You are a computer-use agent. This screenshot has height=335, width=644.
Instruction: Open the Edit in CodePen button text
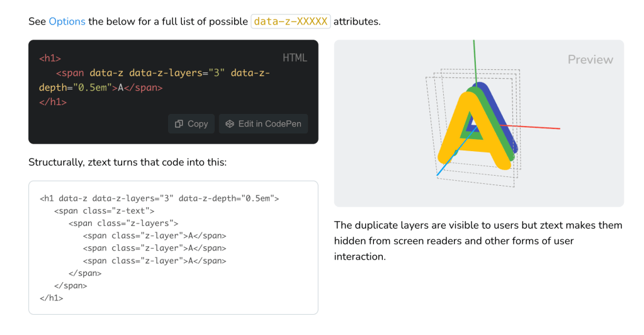pos(269,124)
